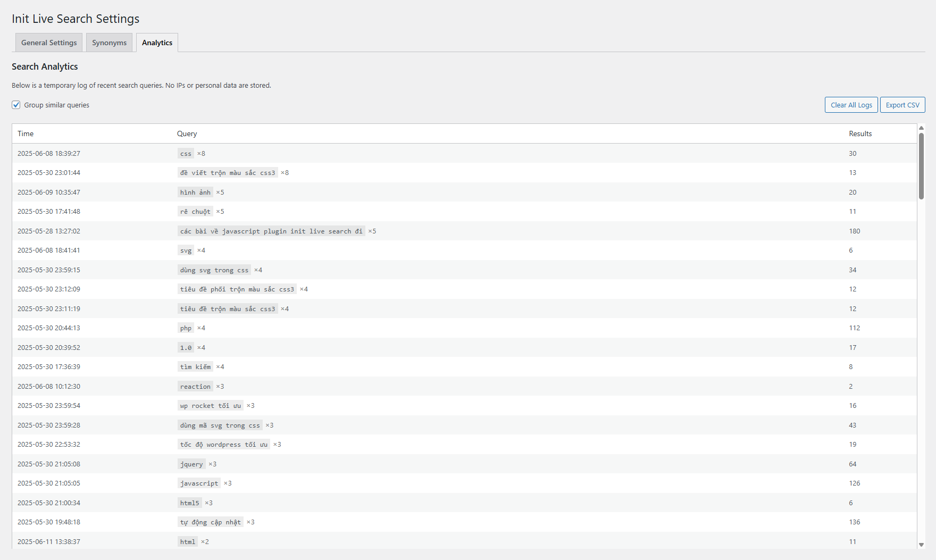
Task: Click the 'reaction' query tag
Action: coord(195,387)
